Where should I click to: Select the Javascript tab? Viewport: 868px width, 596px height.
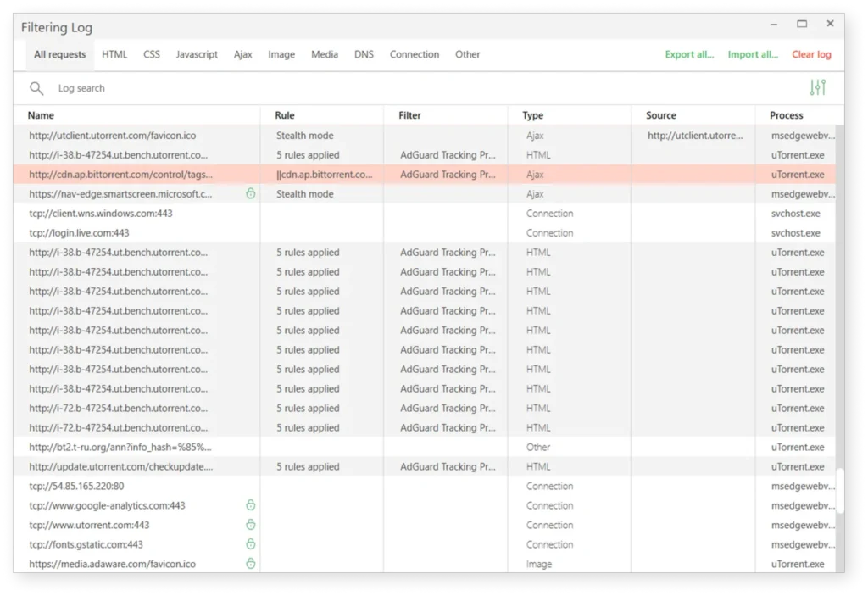point(197,54)
